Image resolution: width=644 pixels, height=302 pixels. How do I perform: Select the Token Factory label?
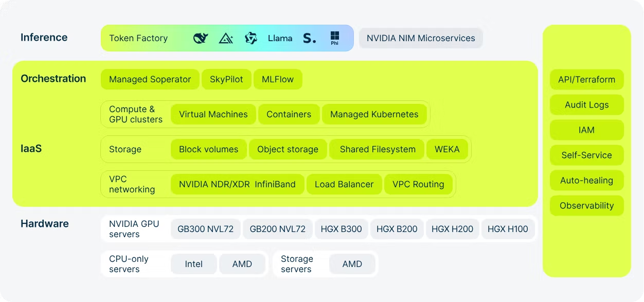click(138, 38)
